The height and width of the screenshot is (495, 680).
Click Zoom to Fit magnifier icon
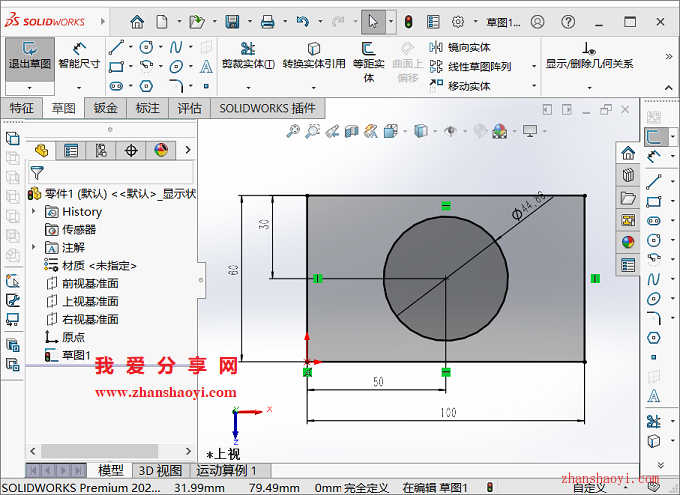click(293, 131)
